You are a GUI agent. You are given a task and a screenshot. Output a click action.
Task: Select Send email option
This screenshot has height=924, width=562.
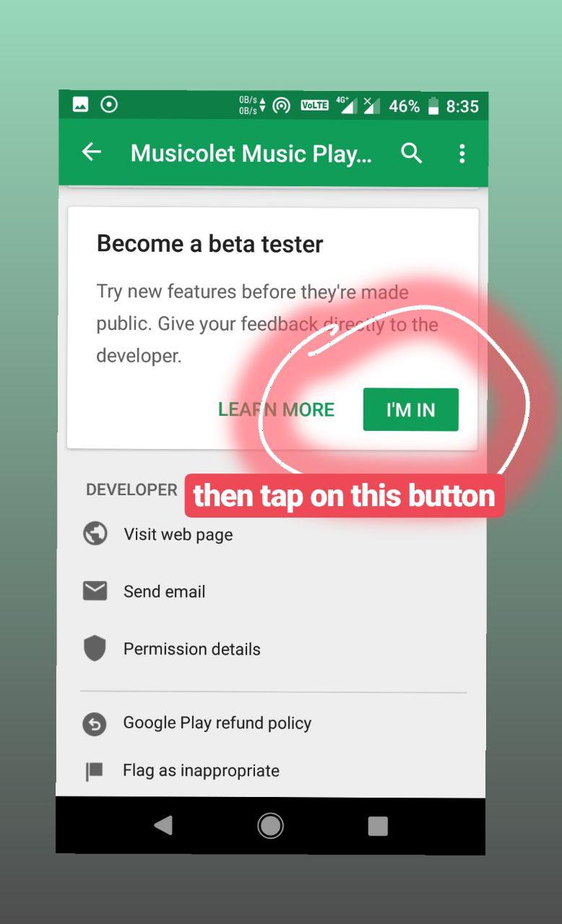165,591
